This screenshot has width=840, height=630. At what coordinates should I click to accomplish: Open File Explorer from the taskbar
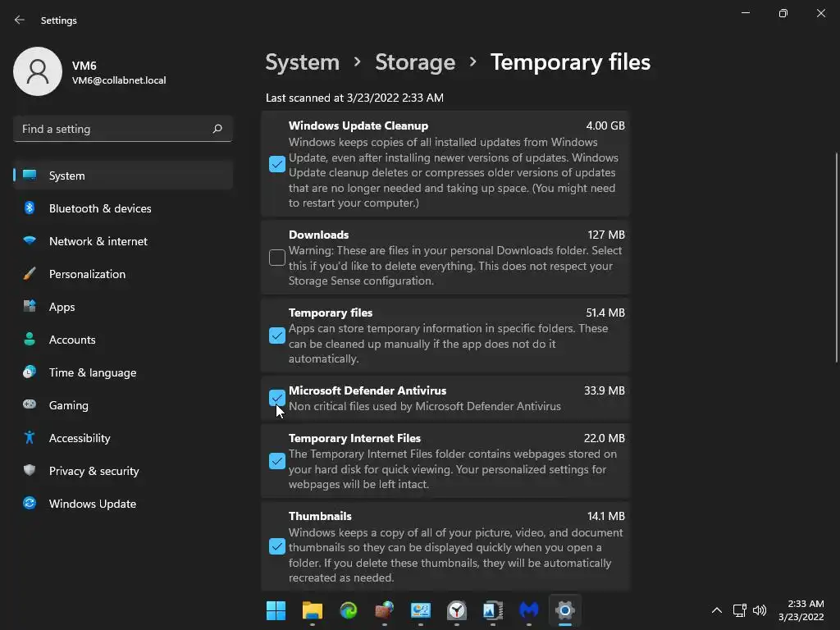click(313, 610)
